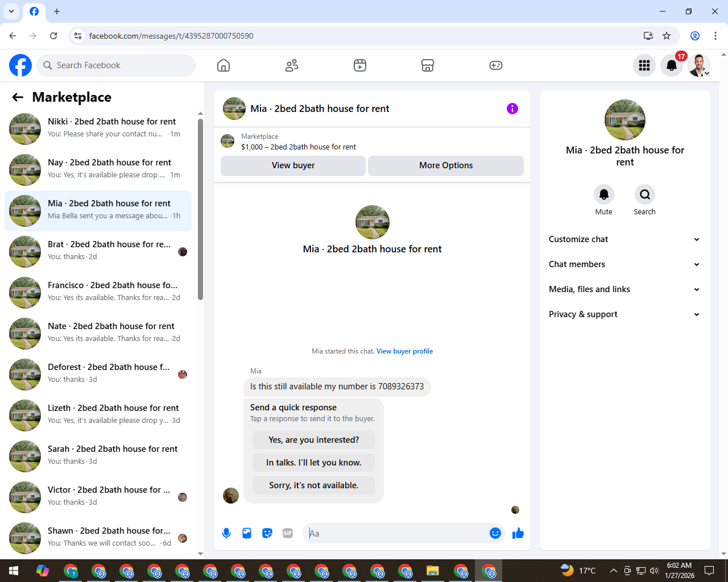Send quick reply 'In talks. I'll let you know.'
This screenshot has width=728, height=582.
point(313,463)
